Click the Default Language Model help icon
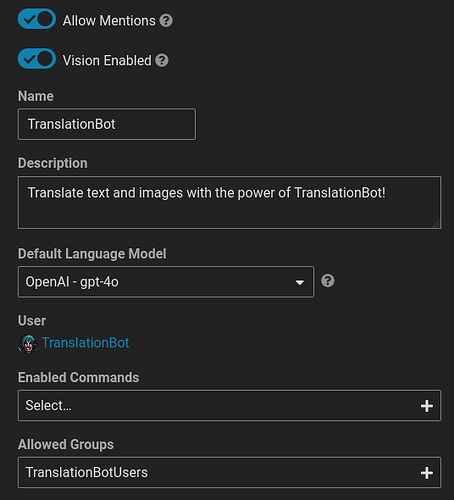The width and height of the screenshot is (454, 500). coord(328,281)
